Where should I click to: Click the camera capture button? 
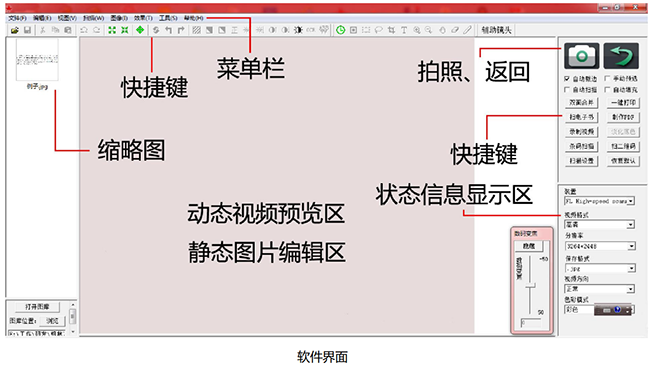(582, 56)
